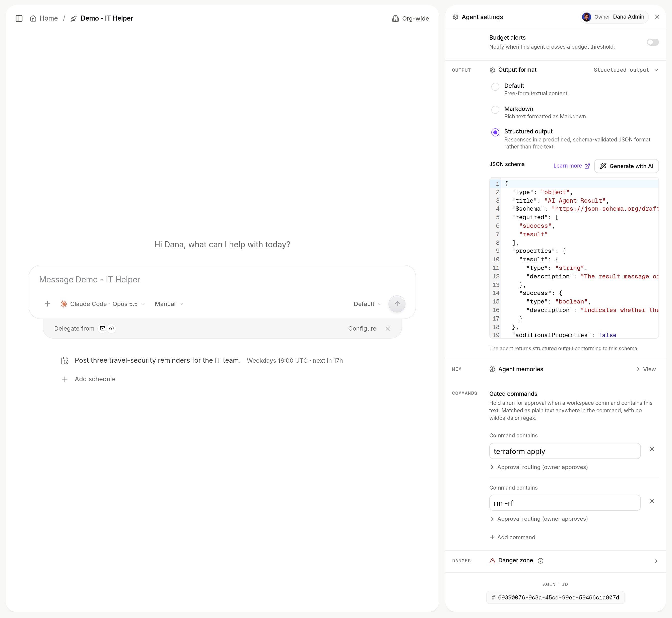Click the Output format gear icon
Viewport: 672px width, 618px height.
492,70
